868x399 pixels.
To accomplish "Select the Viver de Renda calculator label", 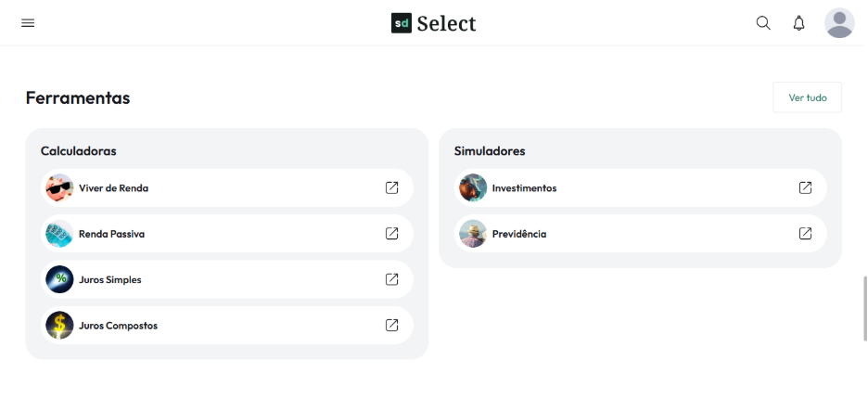I will (x=113, y=188).
